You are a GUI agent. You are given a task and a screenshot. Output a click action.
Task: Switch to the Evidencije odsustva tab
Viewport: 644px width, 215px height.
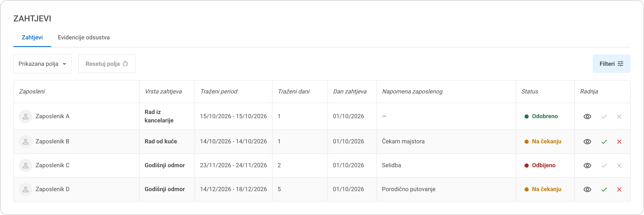84,38
